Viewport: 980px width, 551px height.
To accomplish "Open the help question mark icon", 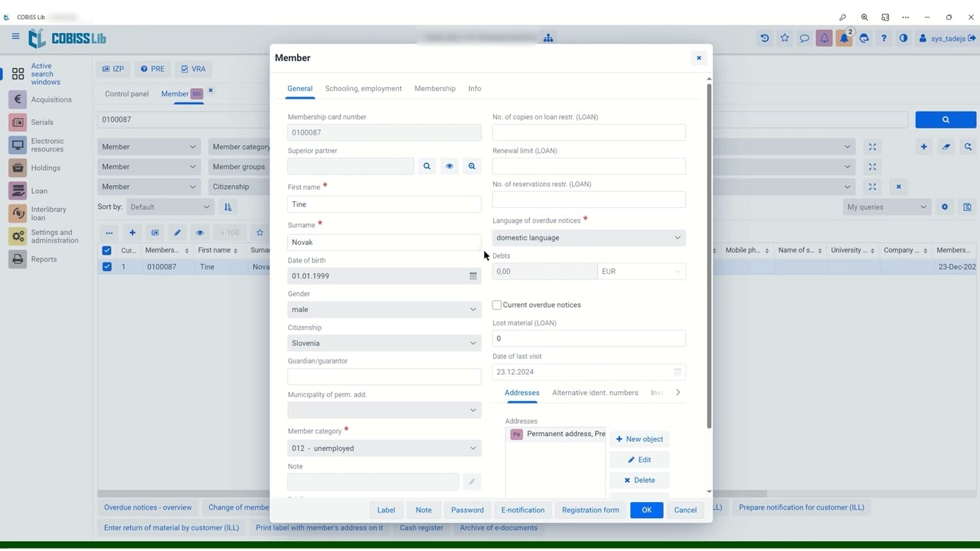I will [884, 38].
